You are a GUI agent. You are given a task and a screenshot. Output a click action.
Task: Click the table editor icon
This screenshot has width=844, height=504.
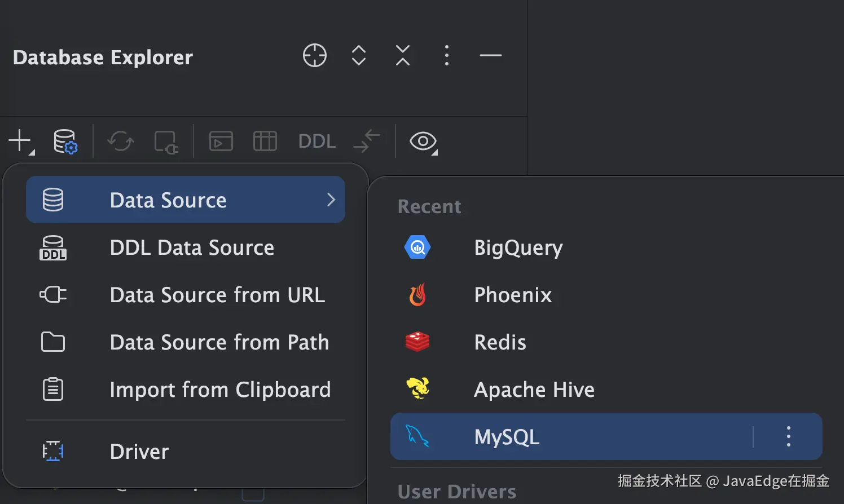265,141
